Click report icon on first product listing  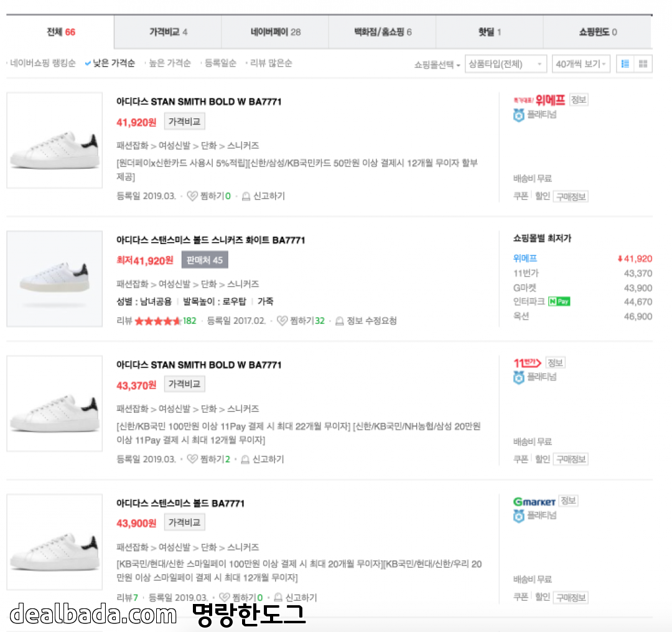[246, 196]
